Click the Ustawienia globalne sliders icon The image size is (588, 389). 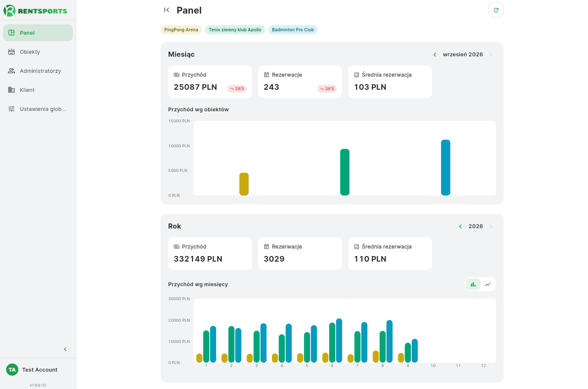pos(11,109)
